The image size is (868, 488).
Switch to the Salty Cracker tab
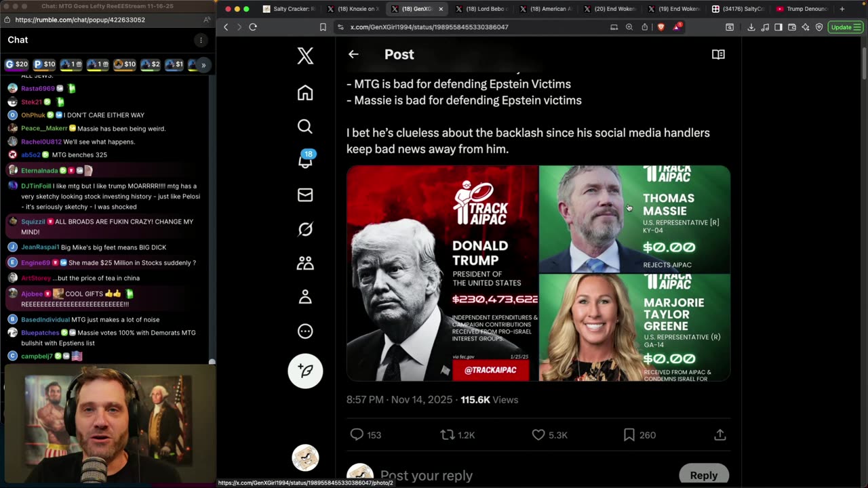coord(289,9)
